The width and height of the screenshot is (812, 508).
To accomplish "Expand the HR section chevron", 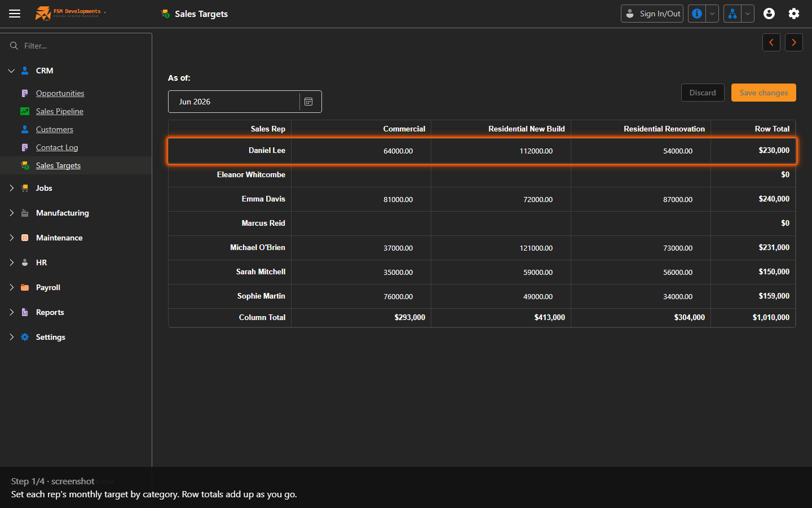I will pos(11,262).
